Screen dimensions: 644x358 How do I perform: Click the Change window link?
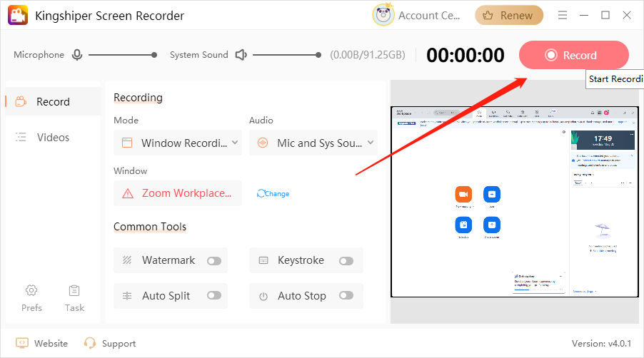273,193
